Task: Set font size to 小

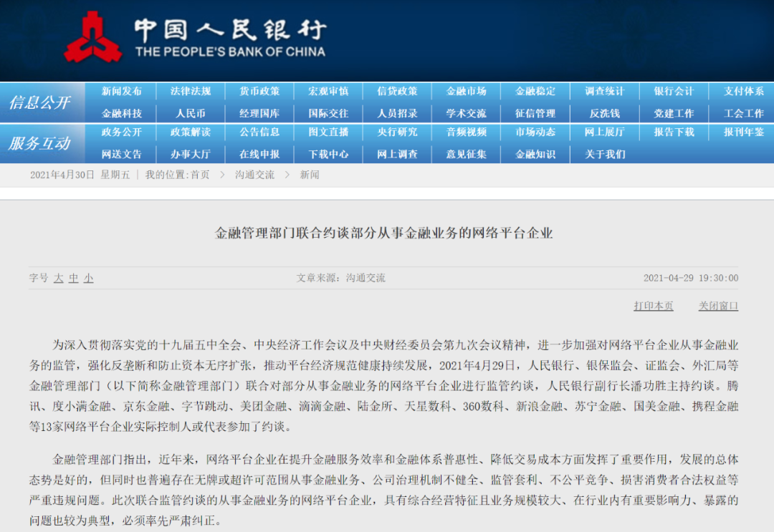Action: [x=88, y=278]
